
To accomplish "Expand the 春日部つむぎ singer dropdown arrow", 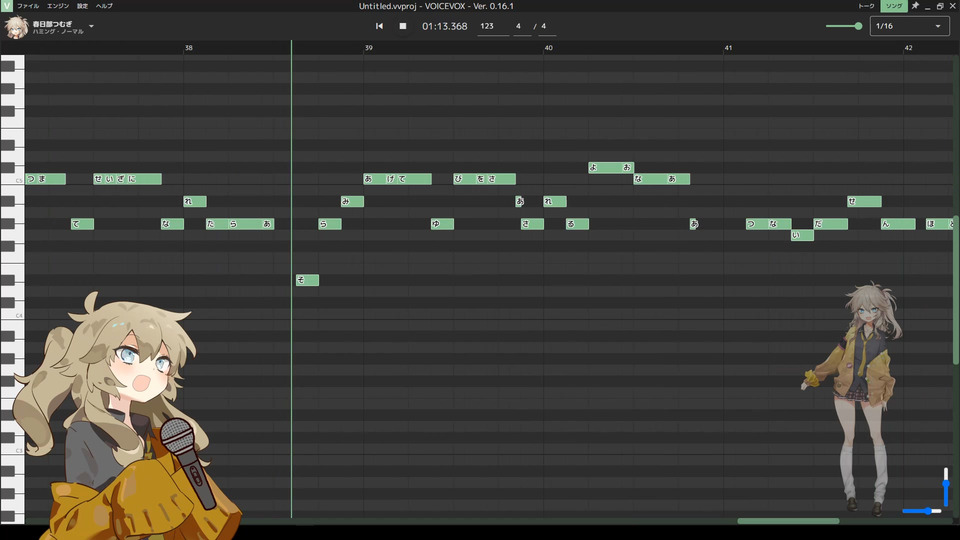I will pyautogui.click(x=91, y=26).
